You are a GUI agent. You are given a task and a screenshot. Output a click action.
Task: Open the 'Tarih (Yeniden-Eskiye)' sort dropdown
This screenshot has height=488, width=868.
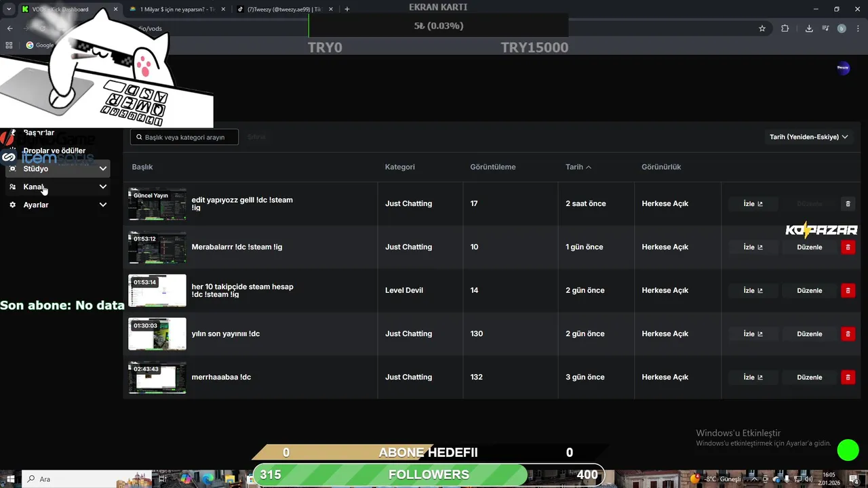tap(808, 137)
